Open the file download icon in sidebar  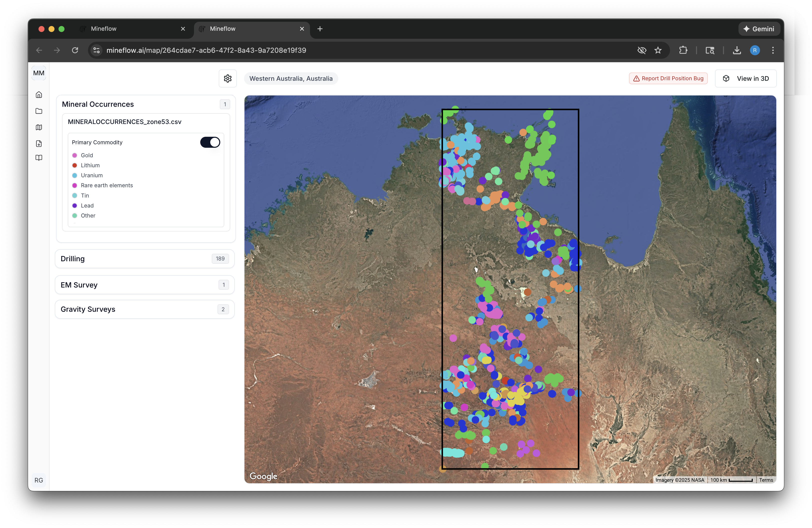click(x=38, y=143)
